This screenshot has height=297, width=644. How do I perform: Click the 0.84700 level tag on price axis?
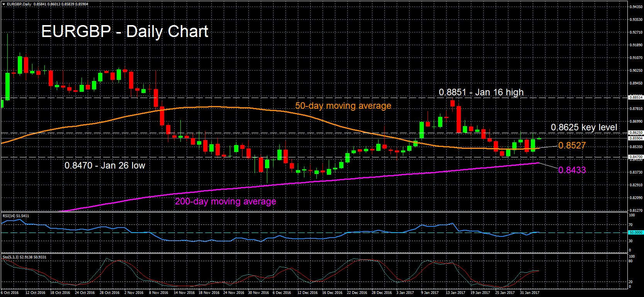click(636, 157)
